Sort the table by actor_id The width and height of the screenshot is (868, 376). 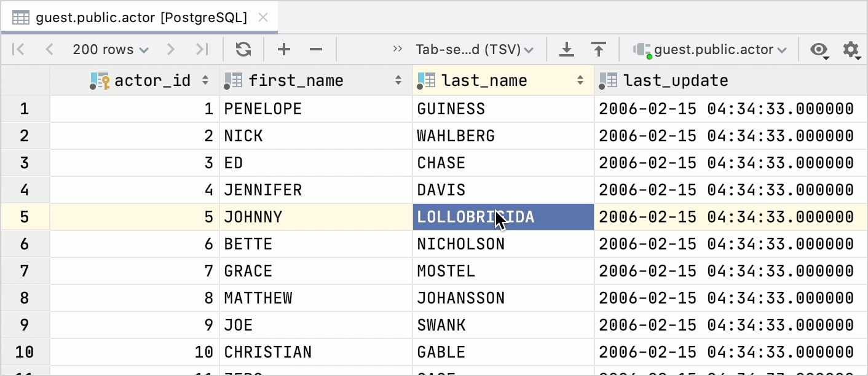(205, 80)
